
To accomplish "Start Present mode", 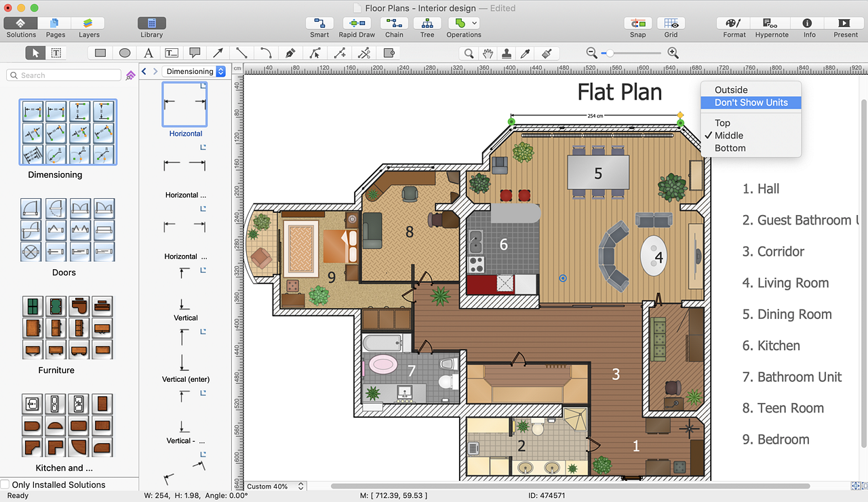I will (846, 27).
